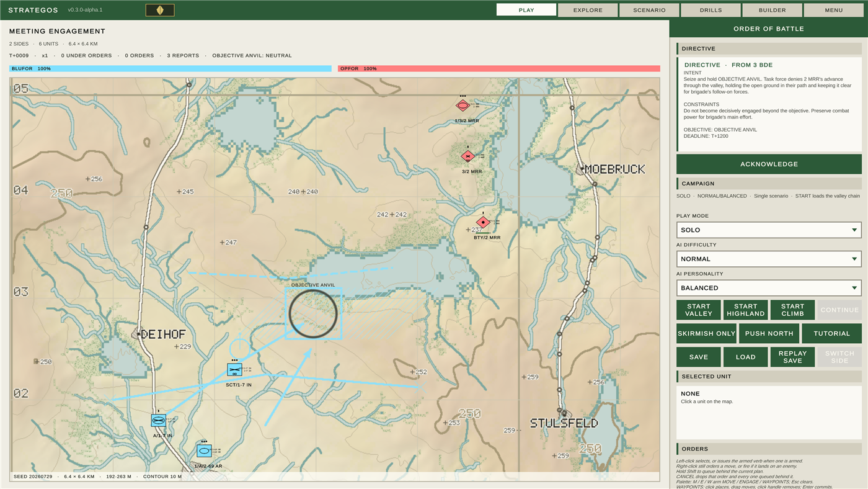Click the Stulsfeld town marker on map
Image resolution: width=868 pixels, height=489 pixels.
click(565, 412)
